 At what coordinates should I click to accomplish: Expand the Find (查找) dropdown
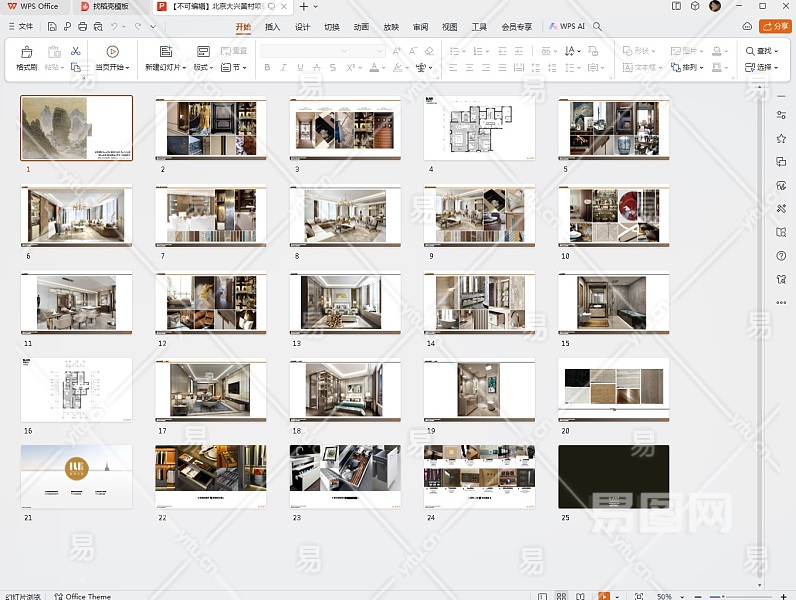(x=775, y=50)
